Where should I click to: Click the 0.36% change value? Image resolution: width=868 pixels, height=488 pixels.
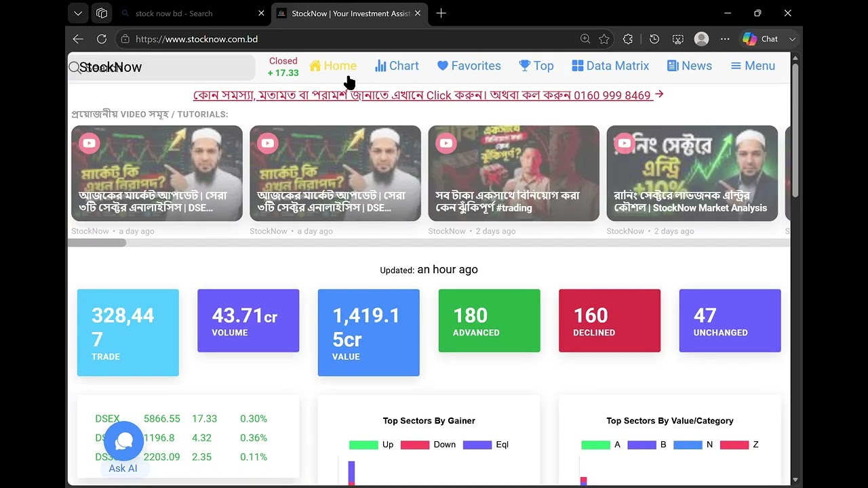click(254, 438)
